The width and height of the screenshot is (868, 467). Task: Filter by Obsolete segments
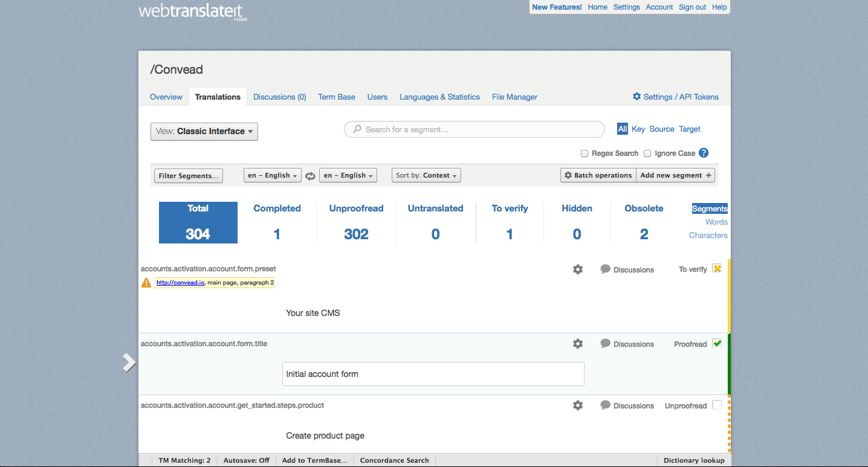pyautogui.click(x=644, y=222)
